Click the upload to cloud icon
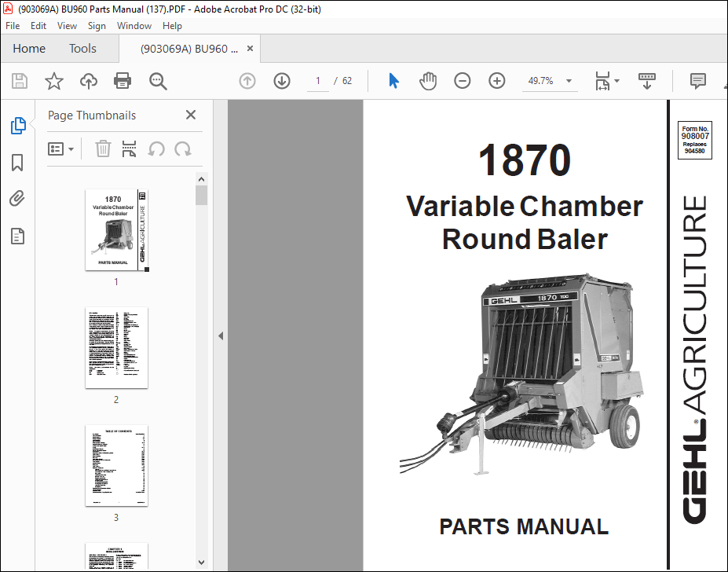This screenshot has height=572, width=728. (88, 81)
